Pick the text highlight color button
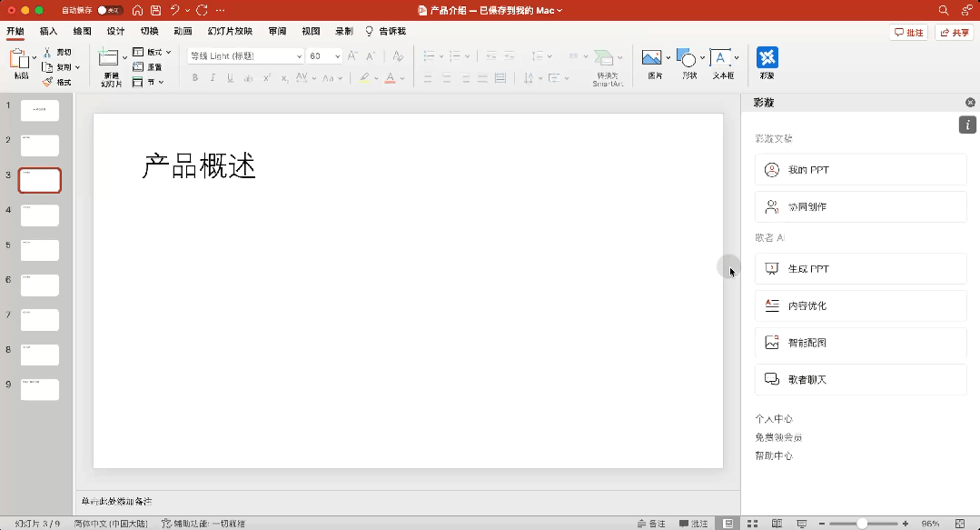This screenshot has width=980, height=530. [x=364, y=77]
